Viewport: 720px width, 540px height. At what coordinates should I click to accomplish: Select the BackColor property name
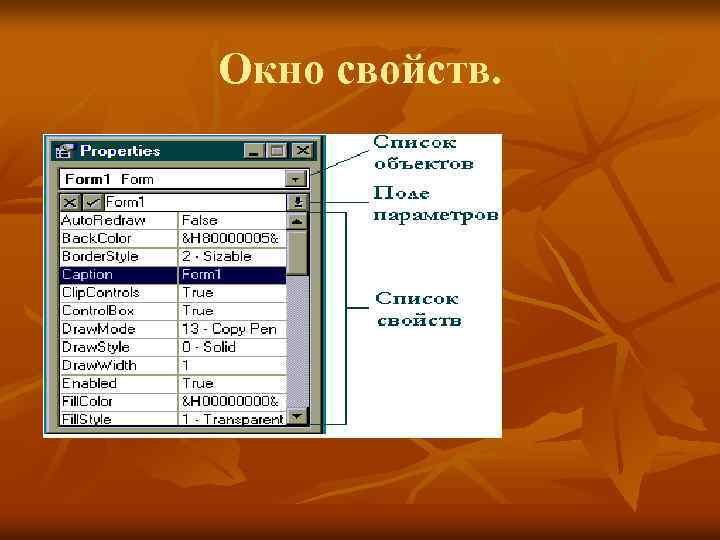[118, 239]
